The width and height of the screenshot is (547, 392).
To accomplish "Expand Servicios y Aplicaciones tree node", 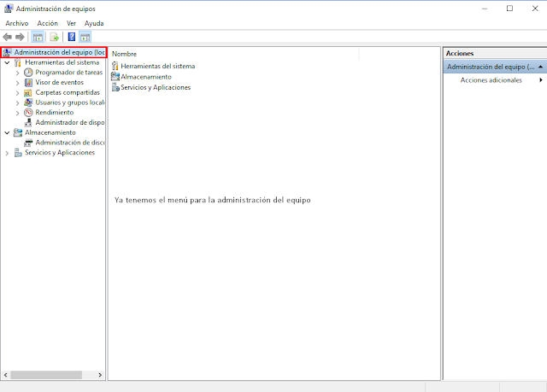I will [7, 153].
